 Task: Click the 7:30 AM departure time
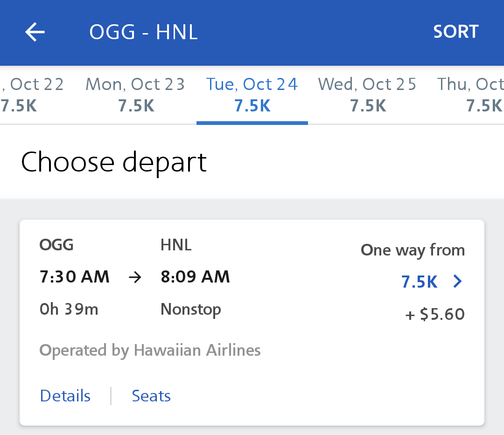click(74, 277)
